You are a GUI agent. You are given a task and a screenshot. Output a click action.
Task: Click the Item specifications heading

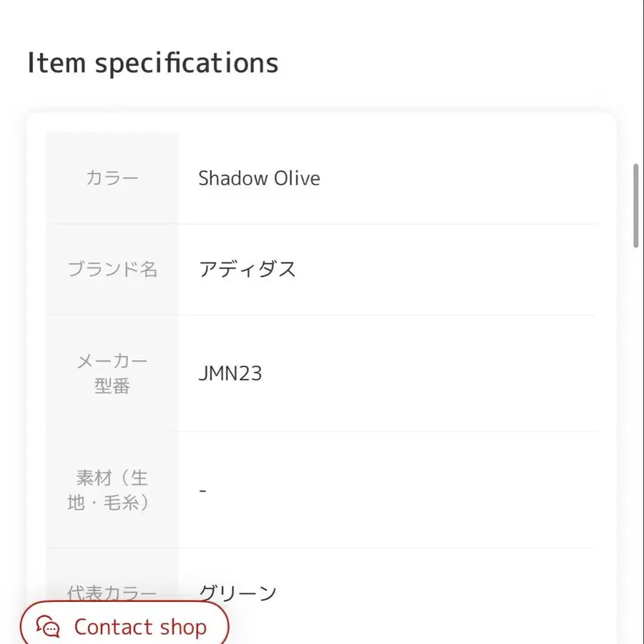pyautogui.click(x=152, y=63)
